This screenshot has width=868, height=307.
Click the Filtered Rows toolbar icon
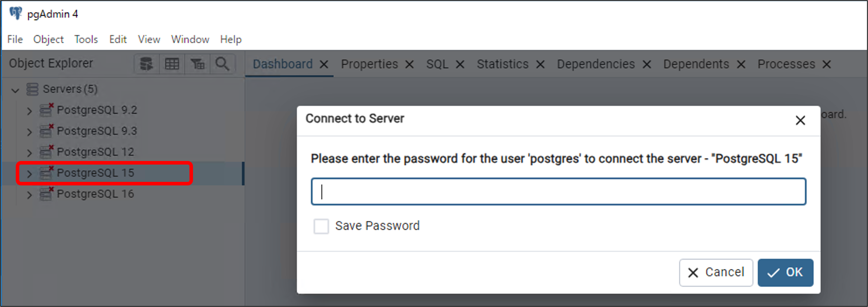click(198, 64)
